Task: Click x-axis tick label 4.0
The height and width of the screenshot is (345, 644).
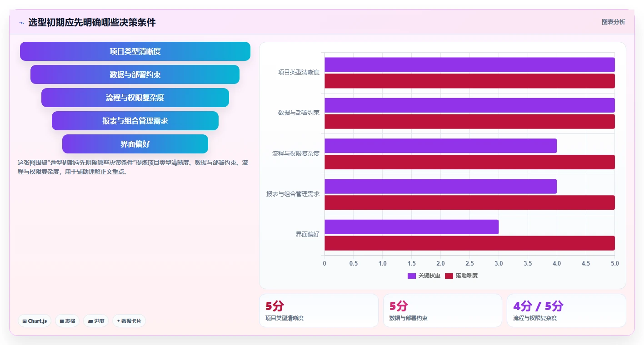Action: pos(557,263)
